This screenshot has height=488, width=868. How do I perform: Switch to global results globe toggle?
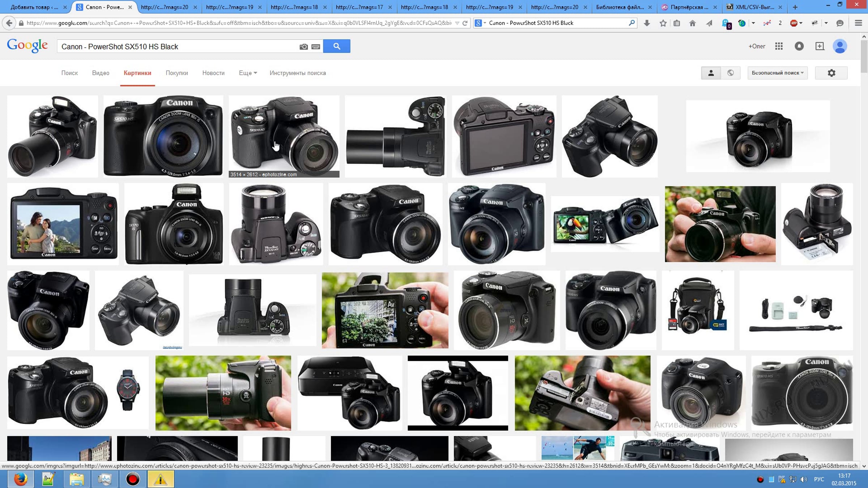731,73
